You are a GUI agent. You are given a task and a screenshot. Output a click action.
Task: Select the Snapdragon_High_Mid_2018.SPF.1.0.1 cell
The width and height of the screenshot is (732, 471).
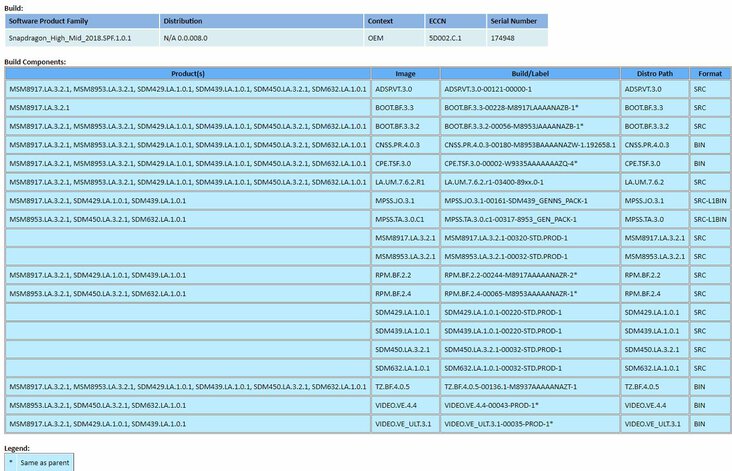[x=82, y=38]
